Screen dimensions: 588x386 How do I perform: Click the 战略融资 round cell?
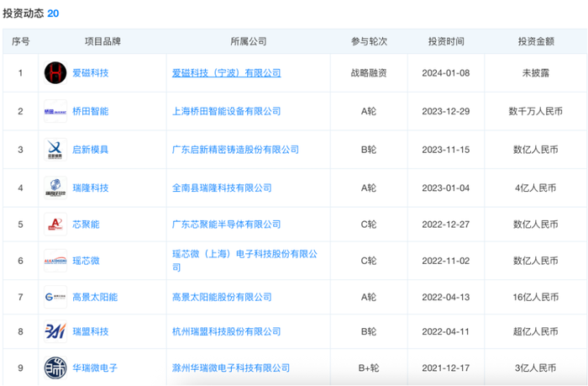(369, 73)
